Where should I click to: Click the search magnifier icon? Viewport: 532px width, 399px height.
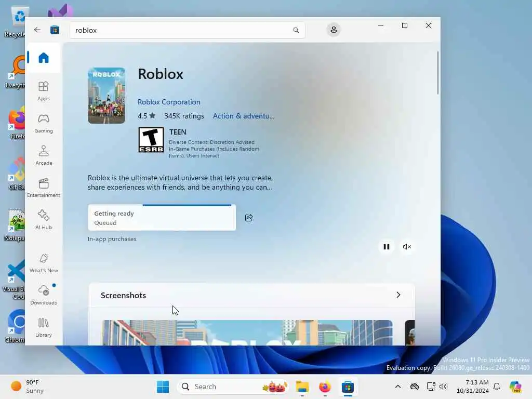pyautogui.click(x=296, y=30)
